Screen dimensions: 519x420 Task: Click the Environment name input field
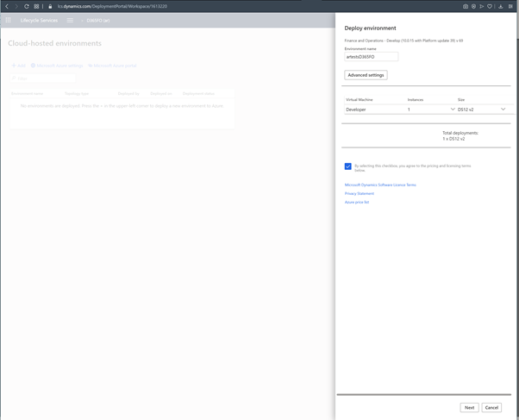coord(372,56)
